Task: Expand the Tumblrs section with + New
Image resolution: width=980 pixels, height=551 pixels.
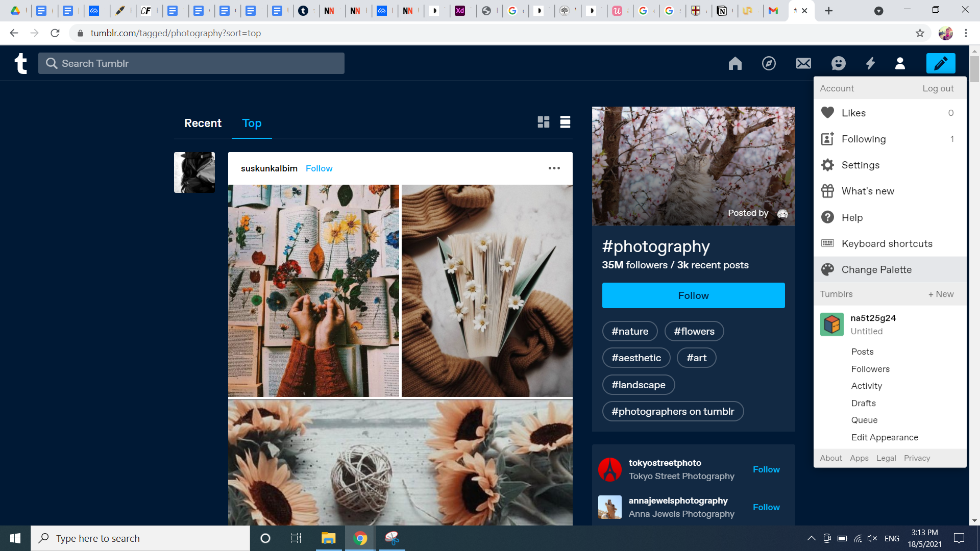Action: 941,294
